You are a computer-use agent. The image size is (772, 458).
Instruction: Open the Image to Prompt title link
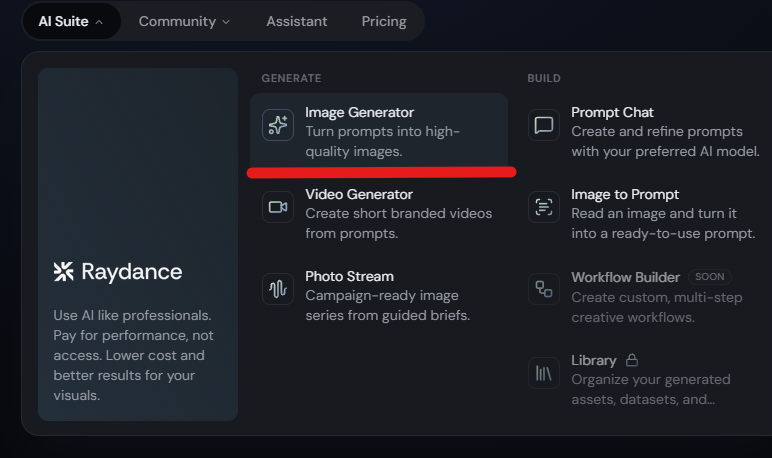[625, 195]
